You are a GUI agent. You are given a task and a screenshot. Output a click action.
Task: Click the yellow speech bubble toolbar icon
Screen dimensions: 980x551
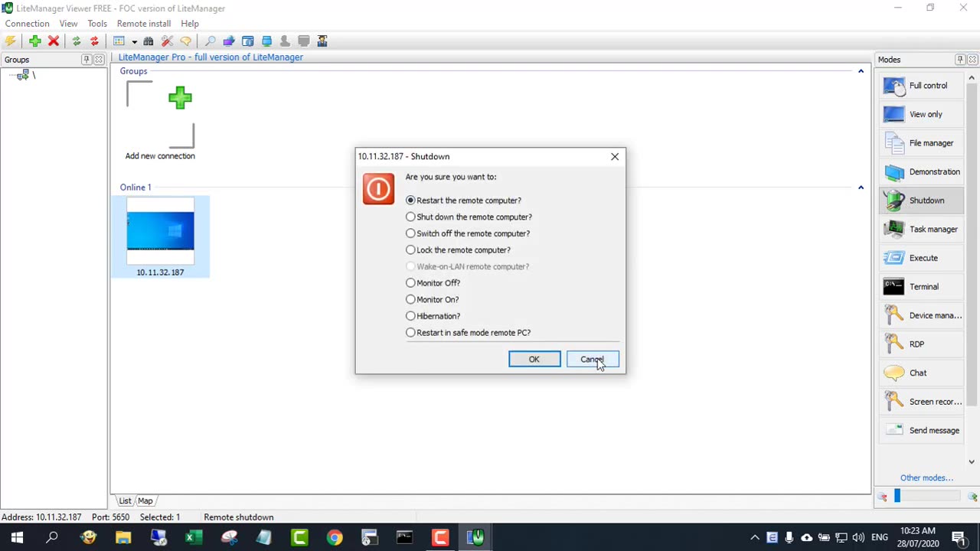point(185,41)
